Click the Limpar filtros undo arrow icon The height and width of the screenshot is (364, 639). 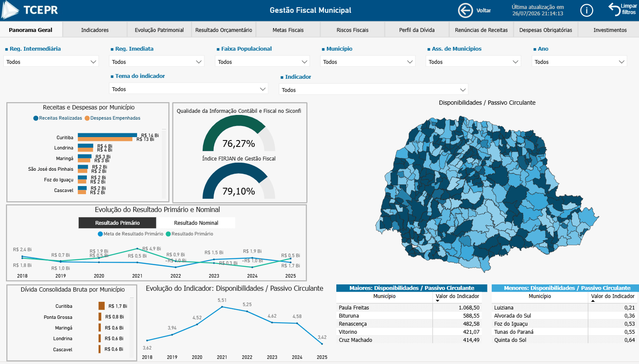click(614, 9)
